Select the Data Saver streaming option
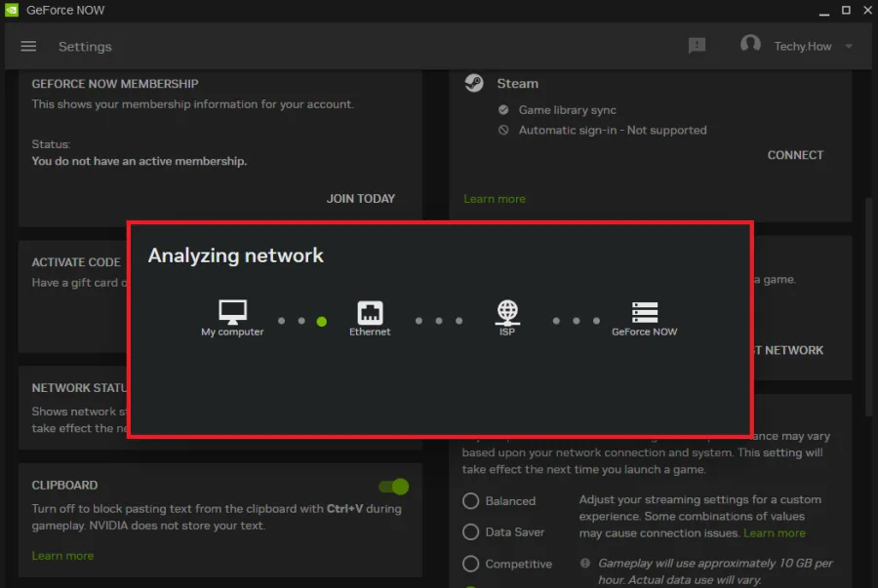The height and width of the screenshot is (588, 878). point(470,532)
